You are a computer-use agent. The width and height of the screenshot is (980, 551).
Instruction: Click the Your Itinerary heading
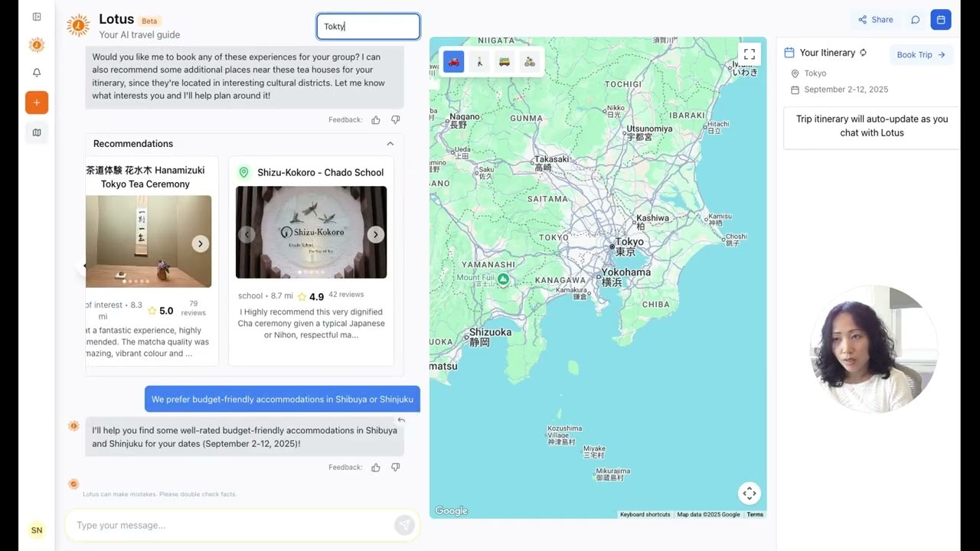827,53
